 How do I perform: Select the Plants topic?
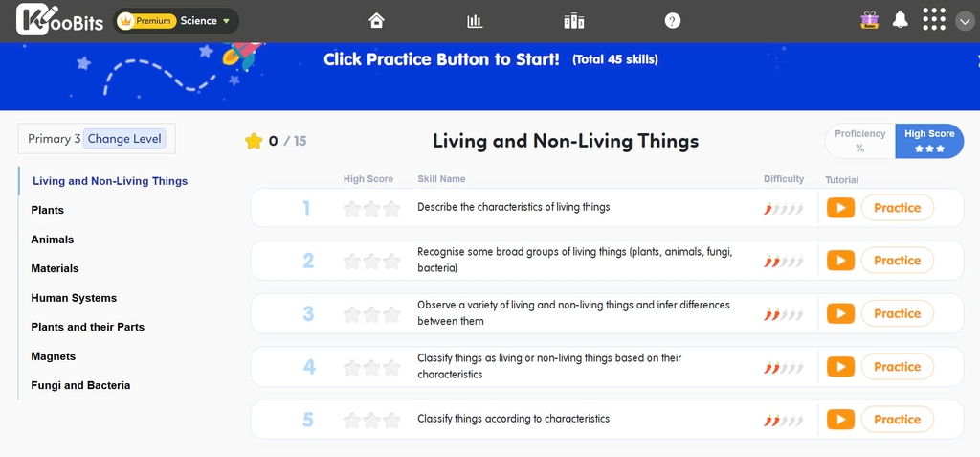pyautogui.click(x=48, y=210)
